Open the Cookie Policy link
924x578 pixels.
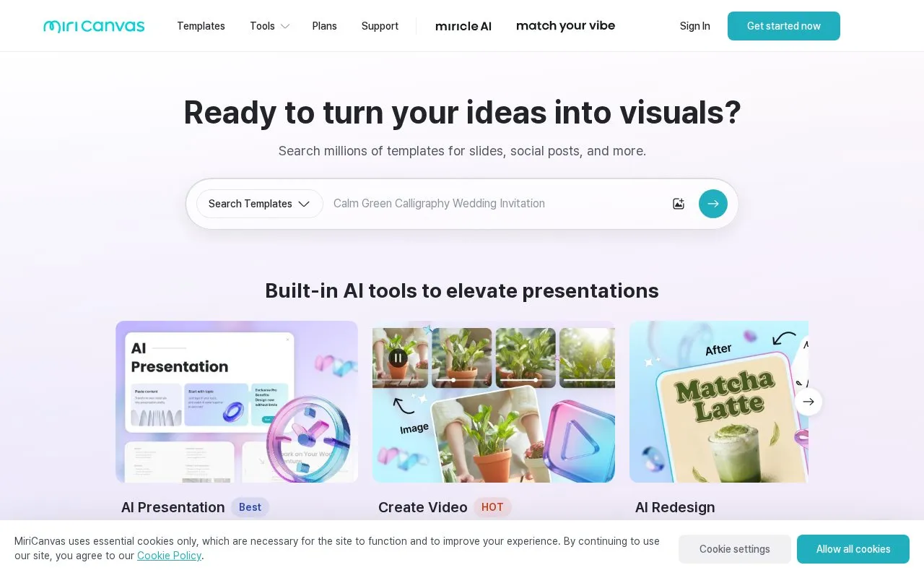click(x=169, y=556)
